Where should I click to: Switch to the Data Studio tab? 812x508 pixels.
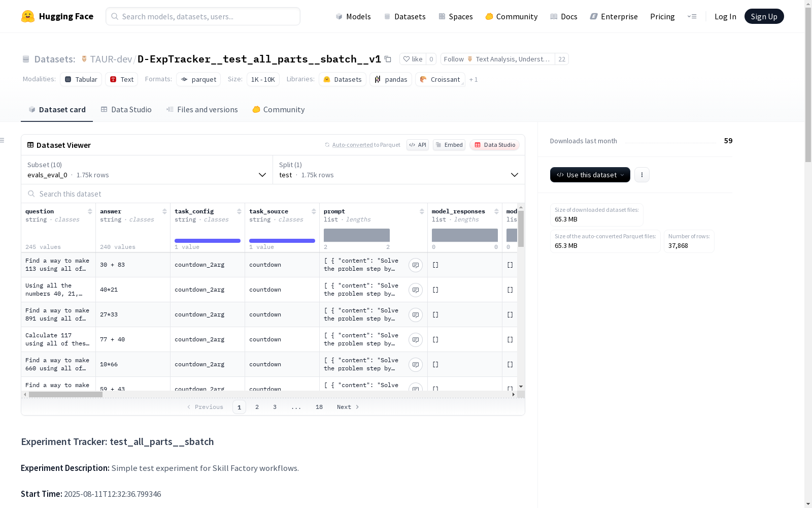click(126, 109)
